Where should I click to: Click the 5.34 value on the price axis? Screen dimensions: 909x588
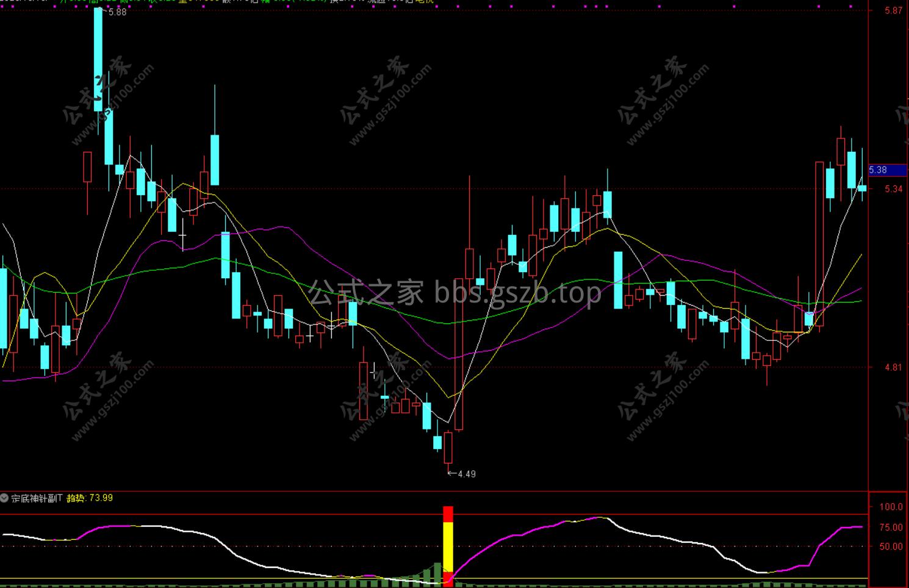pos(894,189)
